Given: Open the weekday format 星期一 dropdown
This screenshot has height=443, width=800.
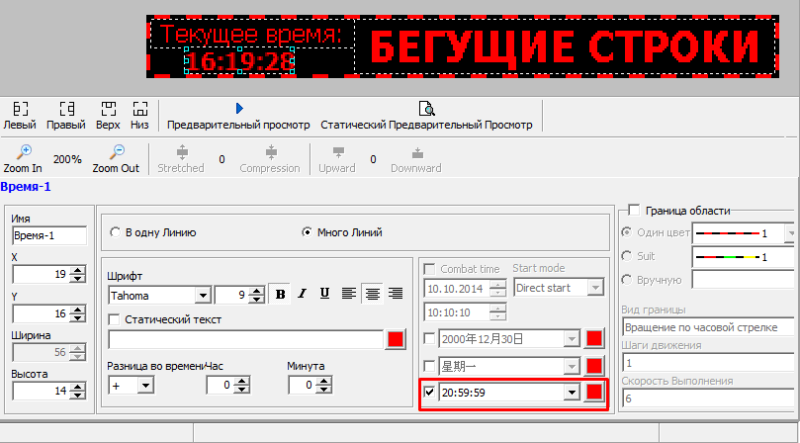Looking at the screenshot, I should point(572,366).
